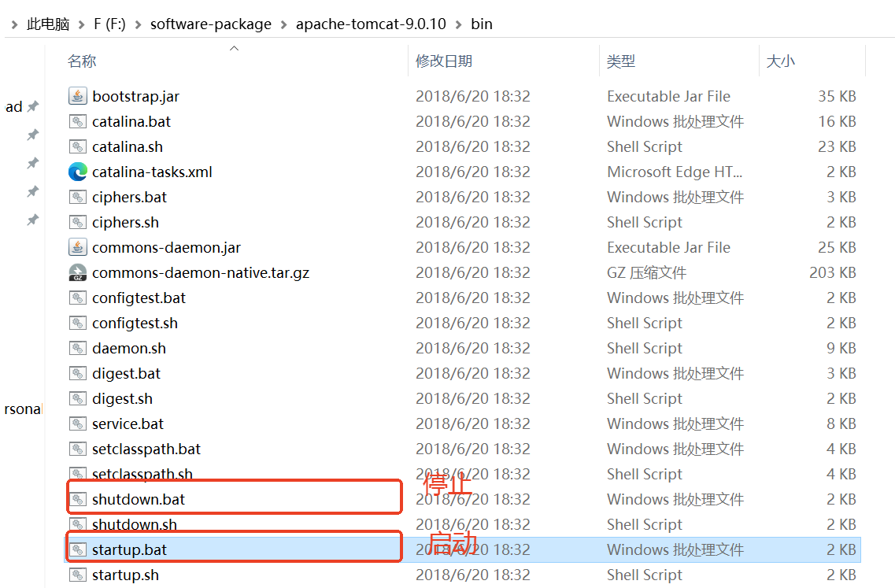Select the file configtest.bat
895x588 pixels.
(x=139, y=298)
